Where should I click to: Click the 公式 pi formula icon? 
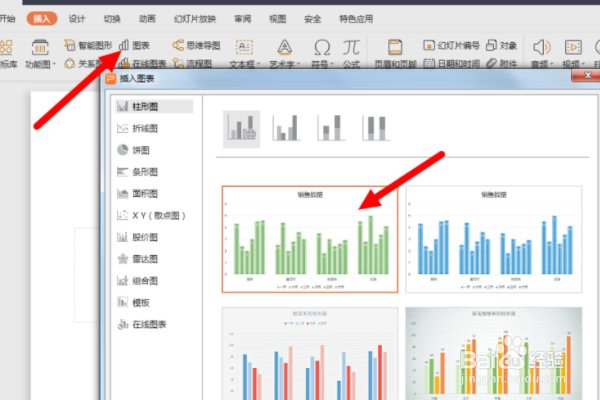pos(351,47)
